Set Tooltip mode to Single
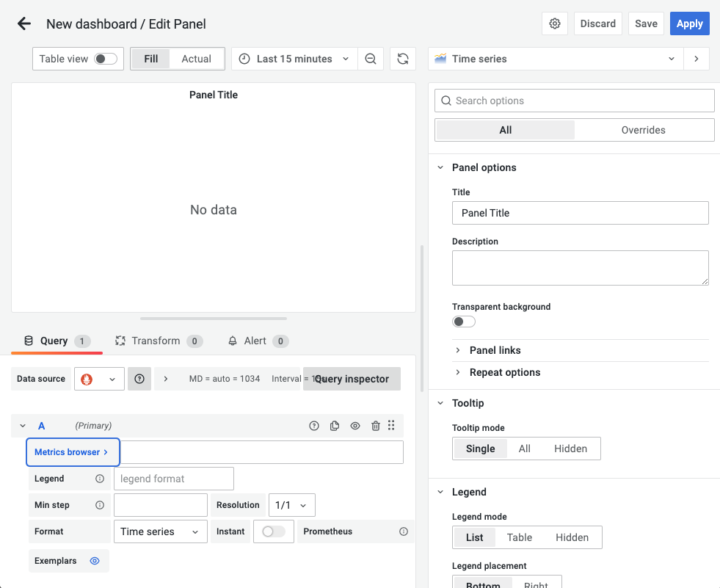Screen dimensions: 720x588 [x=480, y=449]
